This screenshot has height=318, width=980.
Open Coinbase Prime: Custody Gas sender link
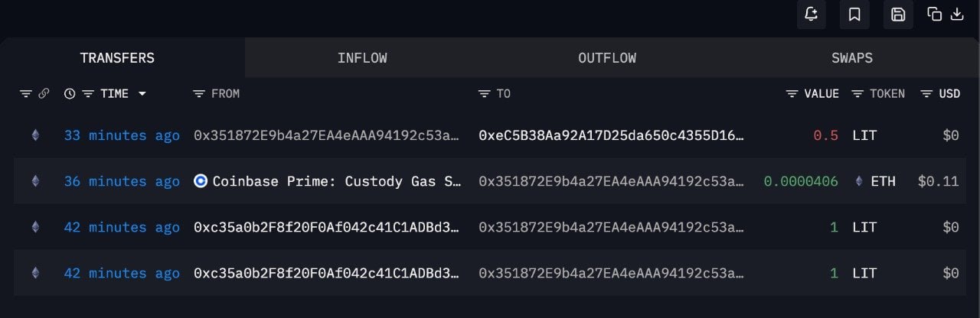click(x=337, y=181)
